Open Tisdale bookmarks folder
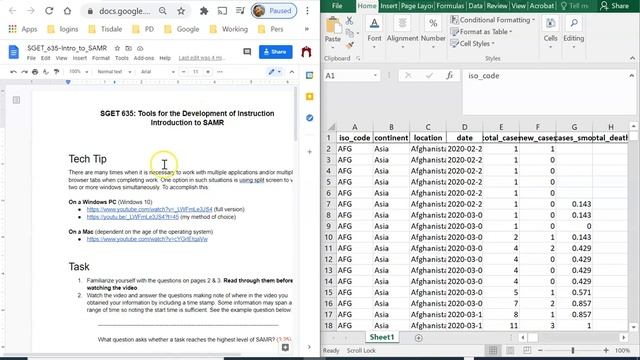640x360 pixels. 105,29
